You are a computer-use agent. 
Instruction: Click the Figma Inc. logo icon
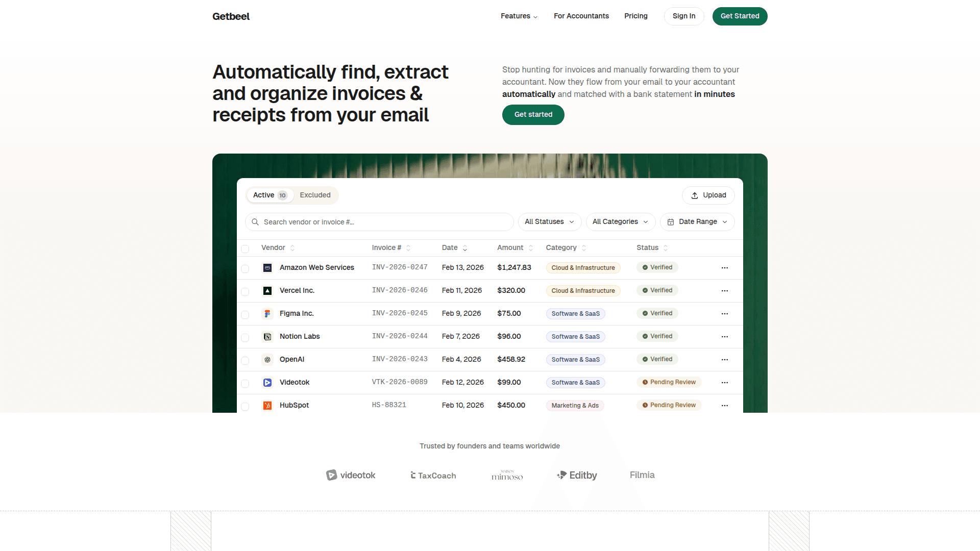pos(267,314)
